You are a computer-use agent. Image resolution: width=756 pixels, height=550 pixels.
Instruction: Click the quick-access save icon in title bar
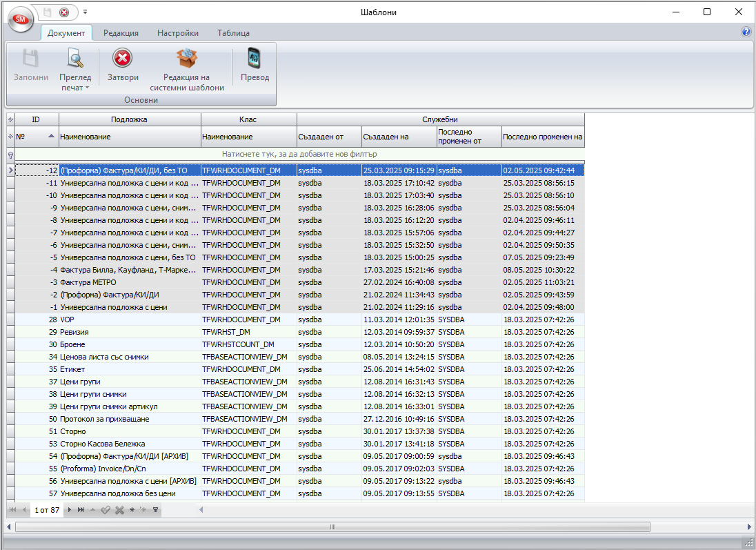47,12
